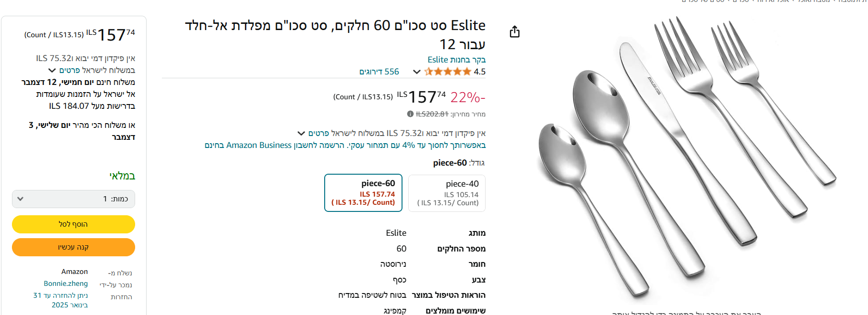Click the share icon beside the product title
The image size is (868, 315).
pyautogui.click(x=514, y=32)
